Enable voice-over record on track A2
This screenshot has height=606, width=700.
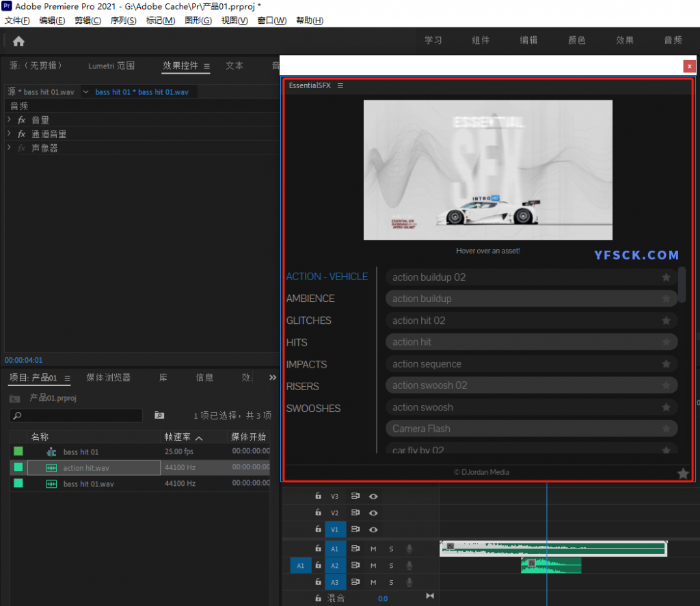click(x=409, y=566)
